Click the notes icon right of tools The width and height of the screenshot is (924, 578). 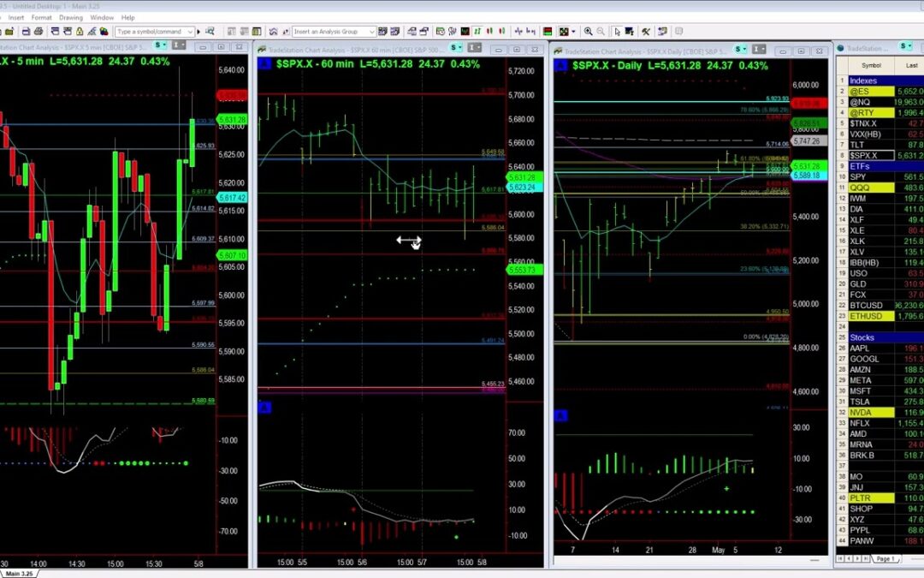tap(662, 32)
